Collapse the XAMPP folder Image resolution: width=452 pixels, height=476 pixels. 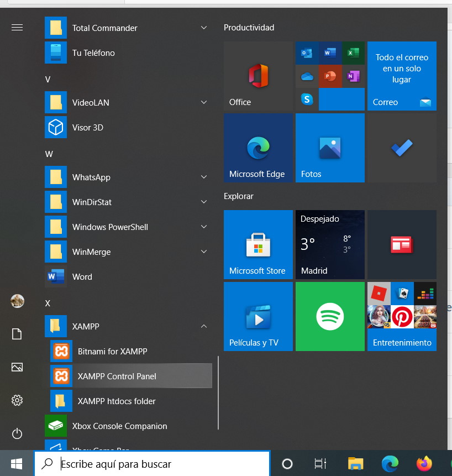click(128, 326)
